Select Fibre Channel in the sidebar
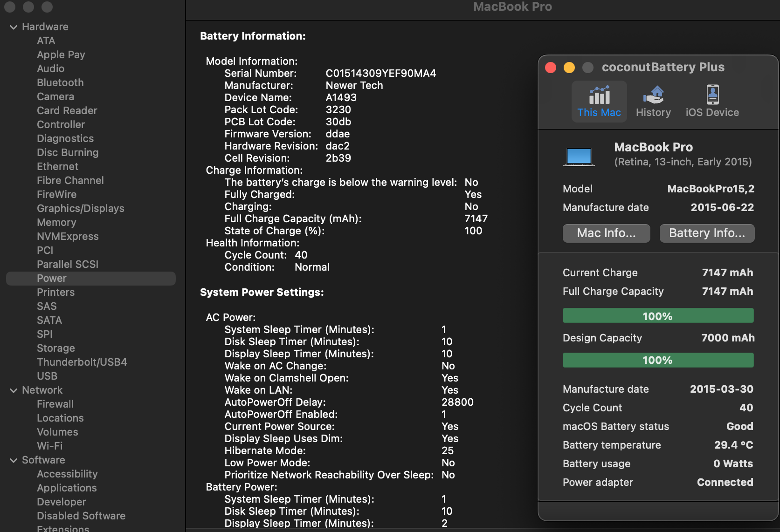The width and height of the screenshot is (780, 532). (x=70, y=181)
